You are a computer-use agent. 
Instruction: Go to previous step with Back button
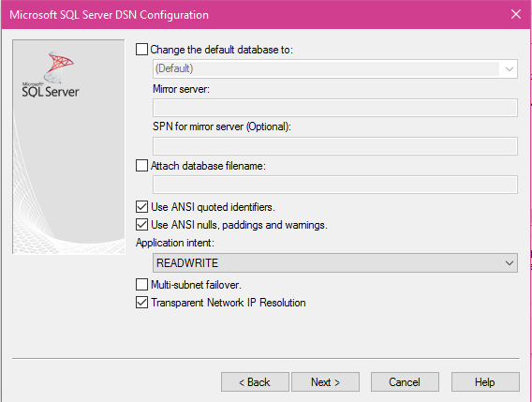[255, 382]
